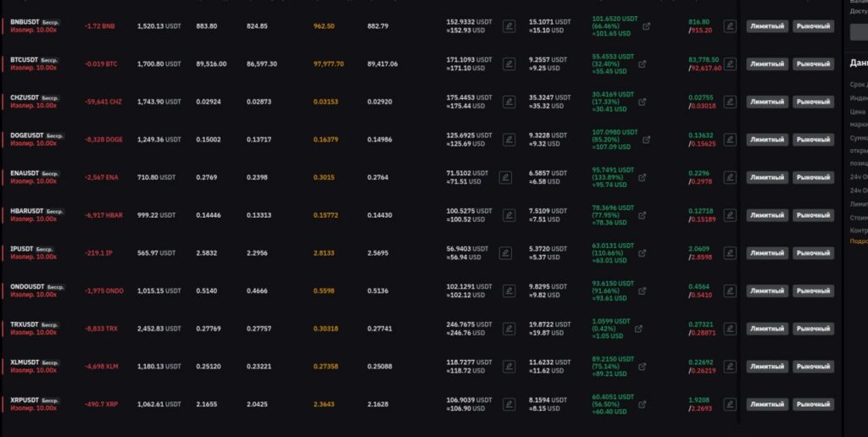Edit margin on the XLMUSDT row
Viewport: 868px width, 437px height.
pos(509,366)
